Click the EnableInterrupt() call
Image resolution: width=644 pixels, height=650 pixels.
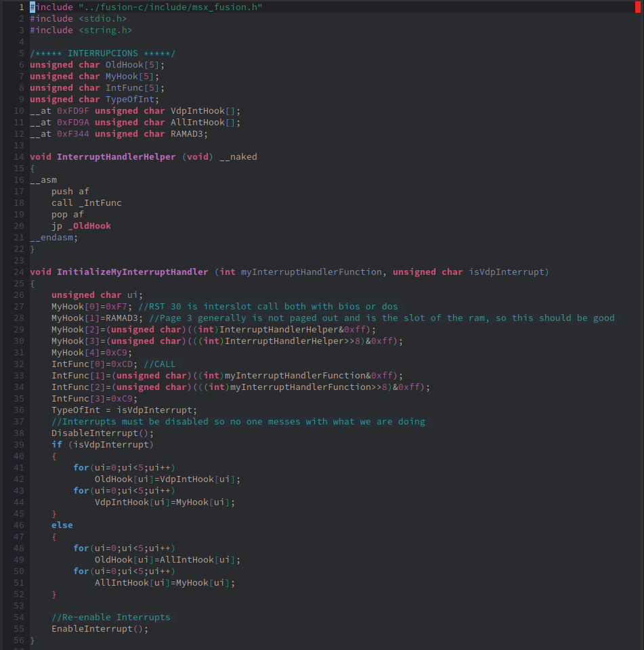coord(100,629)
